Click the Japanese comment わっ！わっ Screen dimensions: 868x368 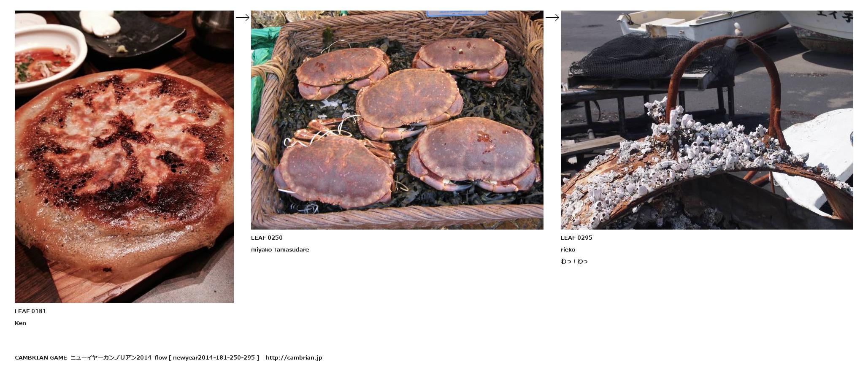tap(574, 261)
